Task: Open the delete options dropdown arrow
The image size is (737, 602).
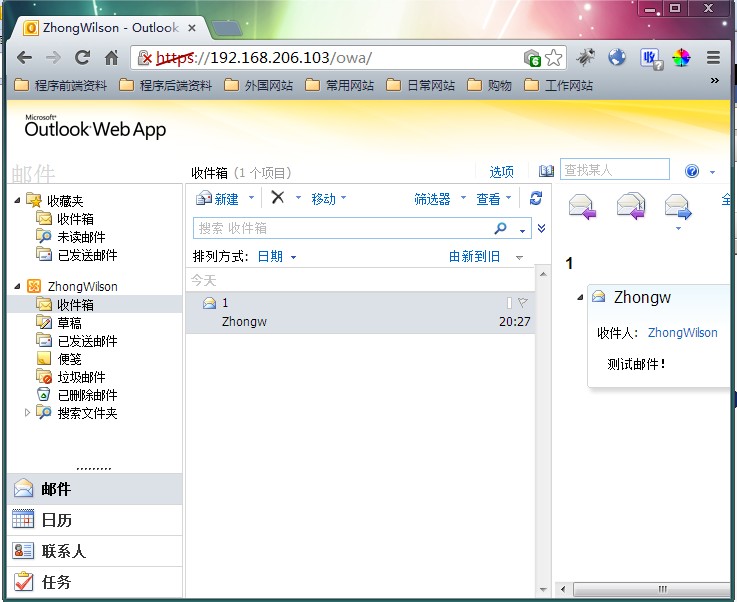Action: (298, 198)
